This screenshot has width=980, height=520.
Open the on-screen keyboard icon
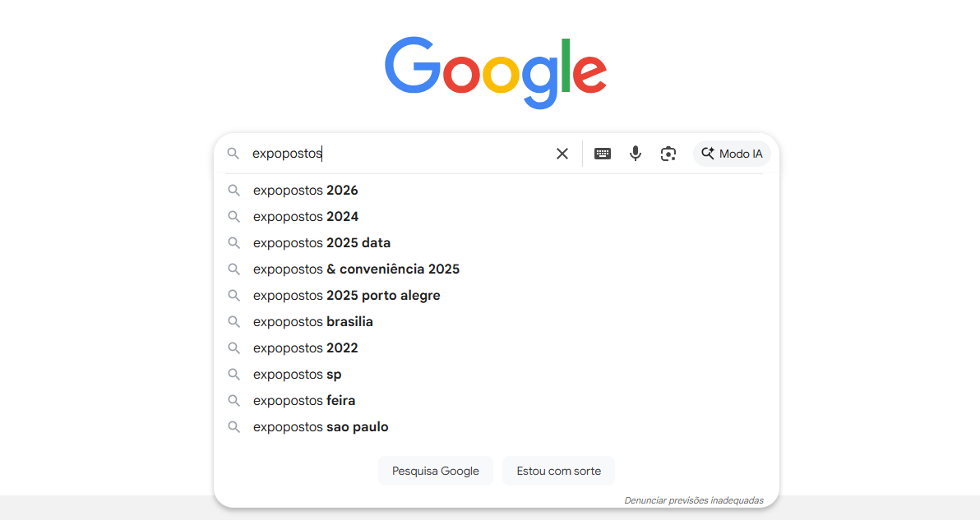point(602,153)
